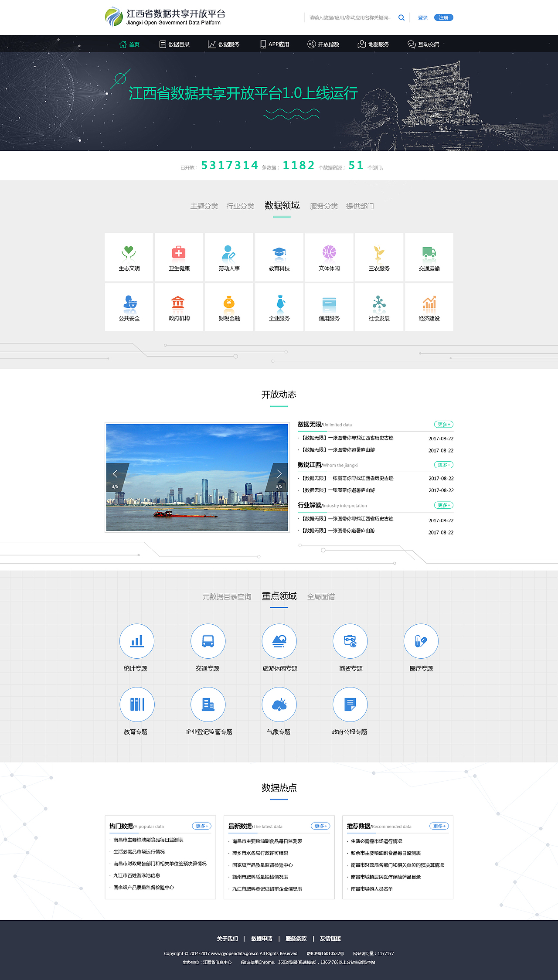Image resolution: width=558 pixels, height=980 pixels.
Task: Select the 教育专题 books icon
Action: [137, 704]
